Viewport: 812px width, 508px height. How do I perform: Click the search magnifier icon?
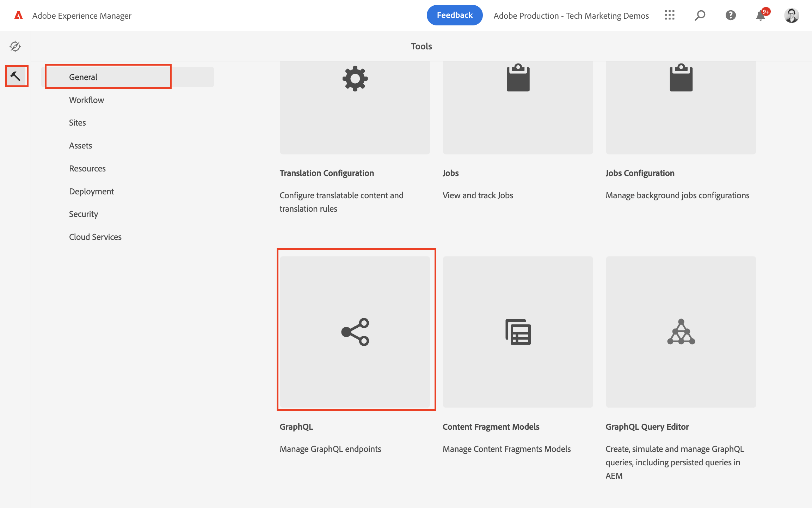pos(700,15)
